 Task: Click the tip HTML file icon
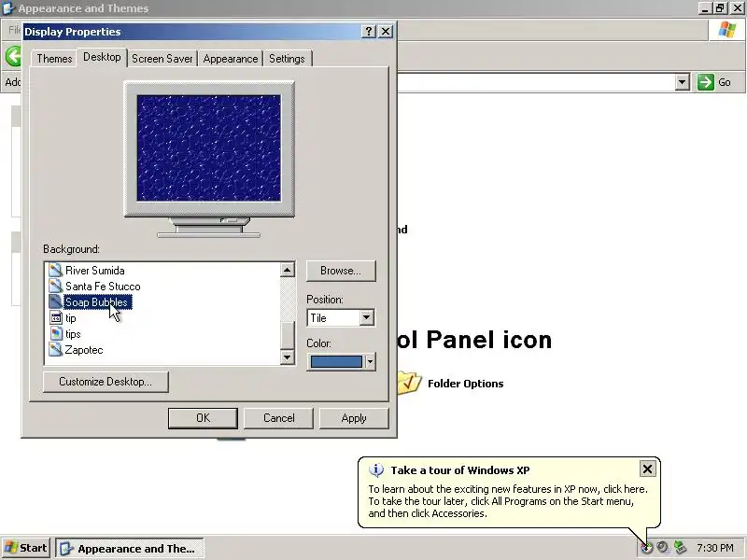click(56, 317)
